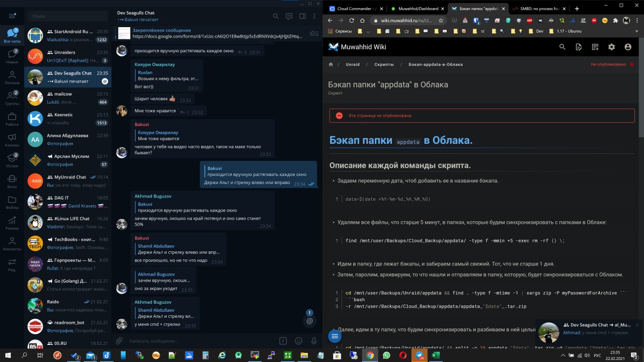Attach a file in Telegram

[x=120, y=341]
